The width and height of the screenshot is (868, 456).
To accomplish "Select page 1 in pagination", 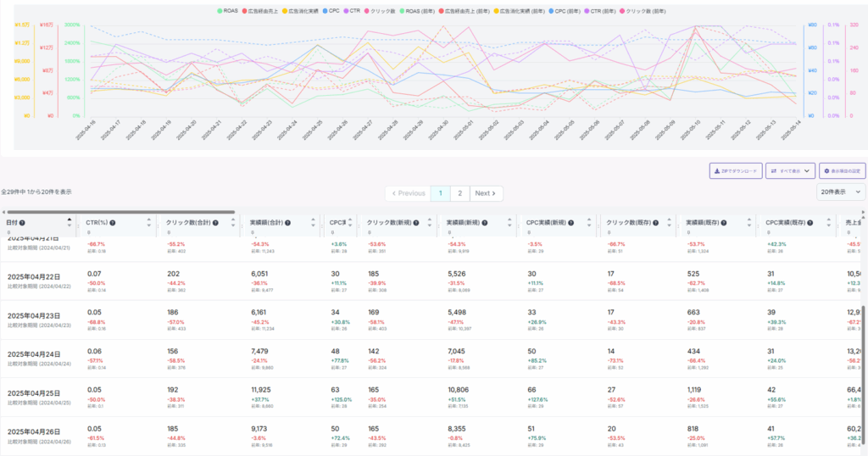I will (439, 193).
